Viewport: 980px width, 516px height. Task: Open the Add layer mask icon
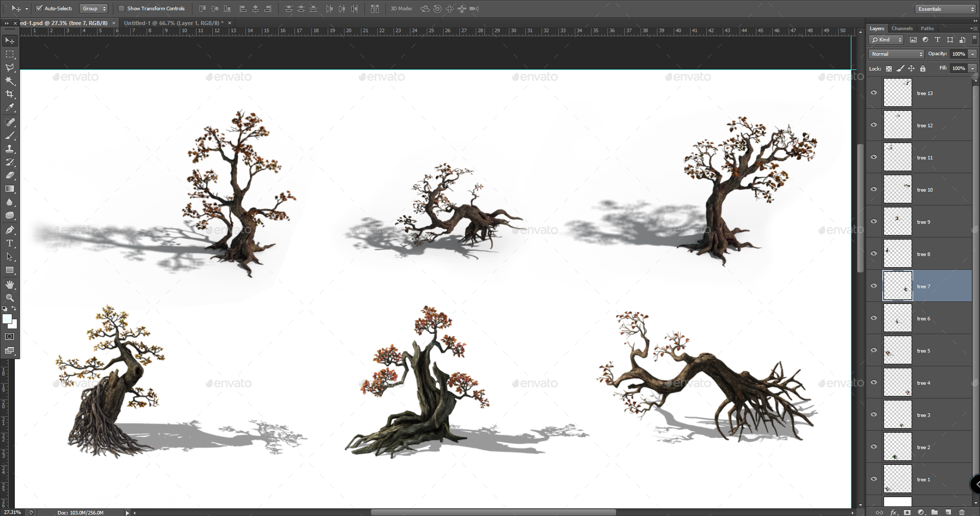908,512
